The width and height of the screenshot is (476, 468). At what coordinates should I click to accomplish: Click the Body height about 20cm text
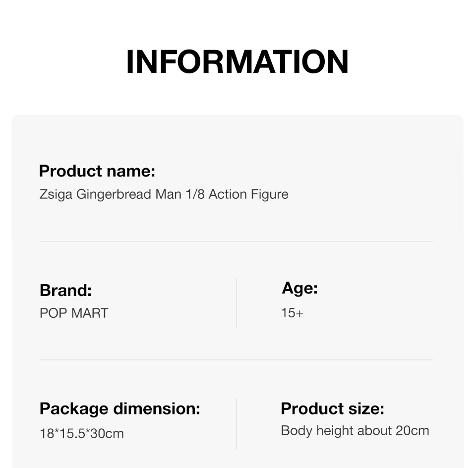355,431
